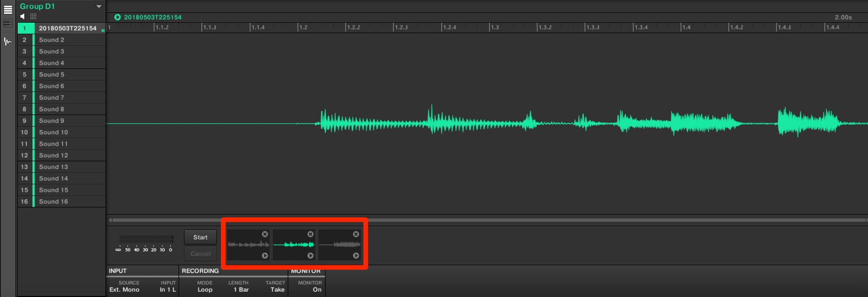Remove the highlighted green take
This screenshot has height=297, width=868.
(x=310, y=234)
